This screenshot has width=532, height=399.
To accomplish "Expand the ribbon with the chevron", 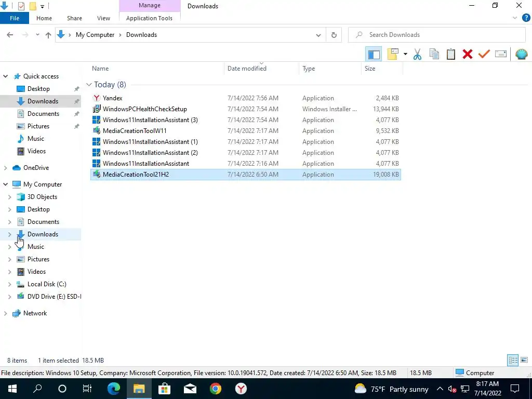I will 515,18.
